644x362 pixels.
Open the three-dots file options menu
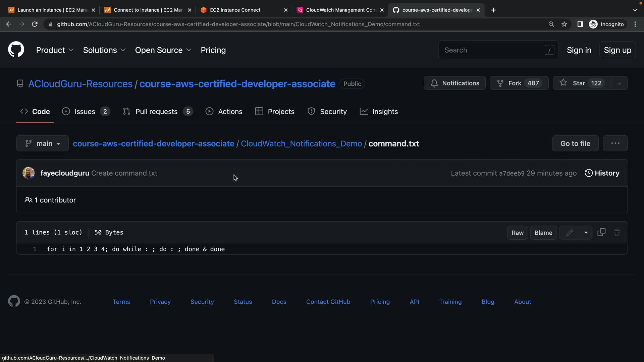[x=615, y=143]
